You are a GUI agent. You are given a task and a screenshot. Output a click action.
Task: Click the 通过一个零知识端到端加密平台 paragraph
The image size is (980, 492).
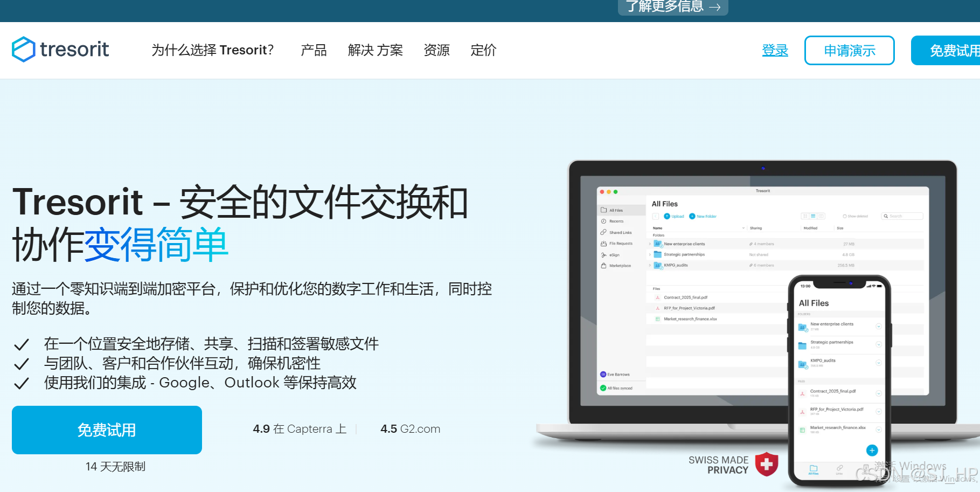pyautogui.click(x=252, y=299)
